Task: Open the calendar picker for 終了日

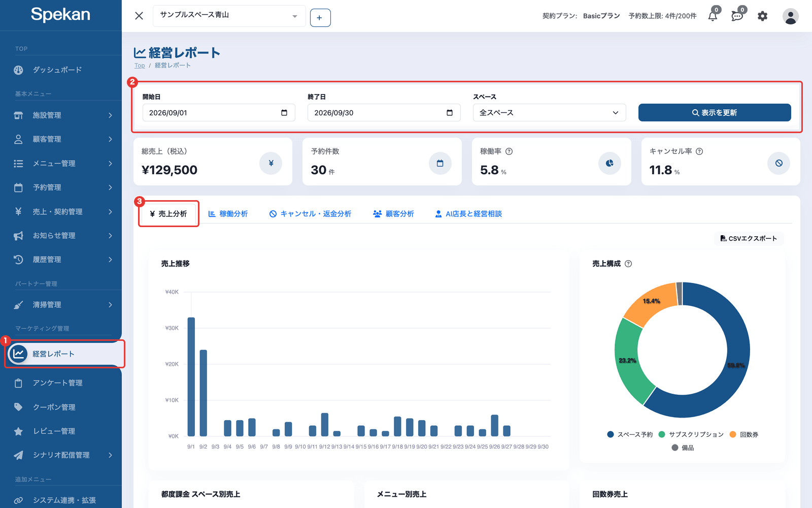Action: click(x=450, y=113)
